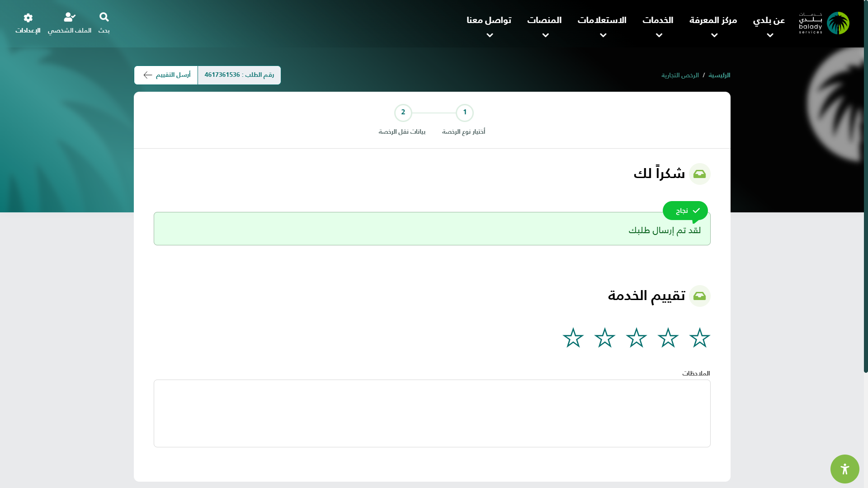The image size is (868, 488).
Task: Click the Balady services logo
Action: 824,23
